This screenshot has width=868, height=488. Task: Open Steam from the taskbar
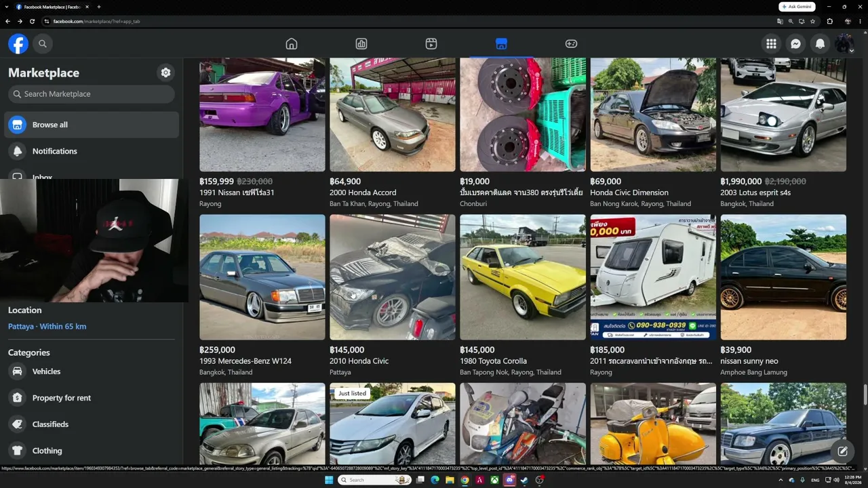(524, 480)
